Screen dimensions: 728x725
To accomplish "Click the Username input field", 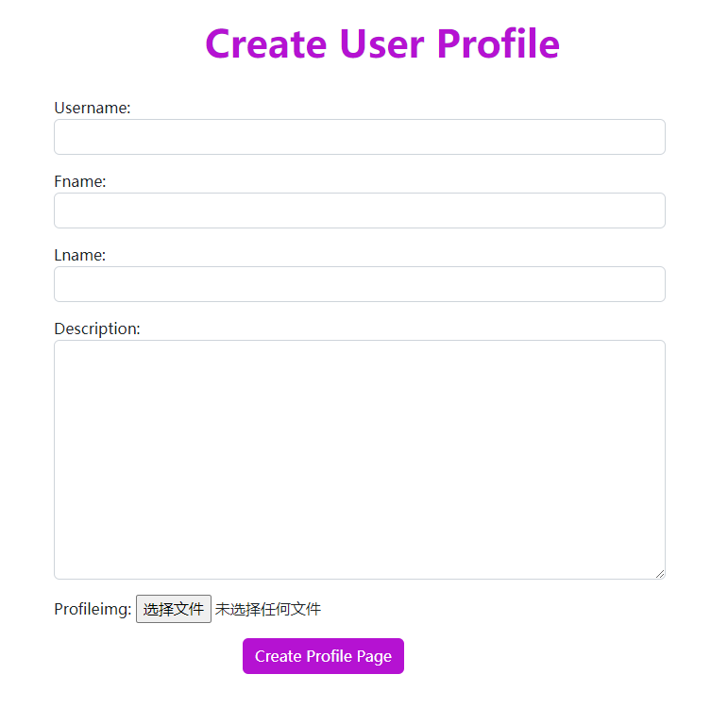I will (x=359, y=137).
